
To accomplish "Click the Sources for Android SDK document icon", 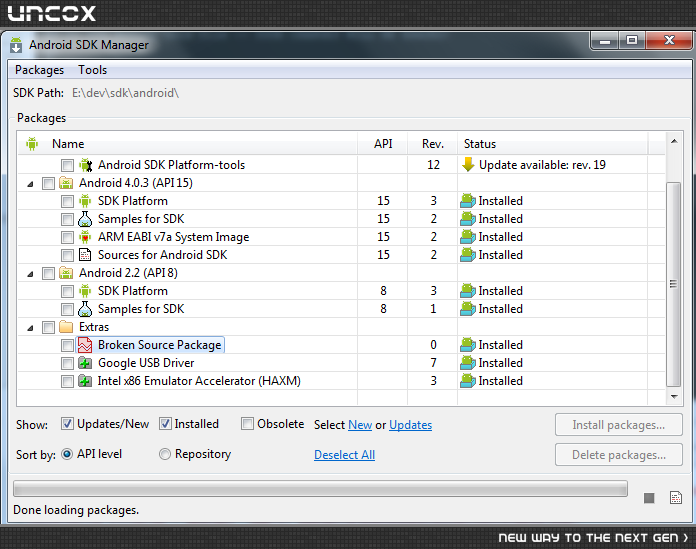I will pyautogui.click(x=85, y=255).
